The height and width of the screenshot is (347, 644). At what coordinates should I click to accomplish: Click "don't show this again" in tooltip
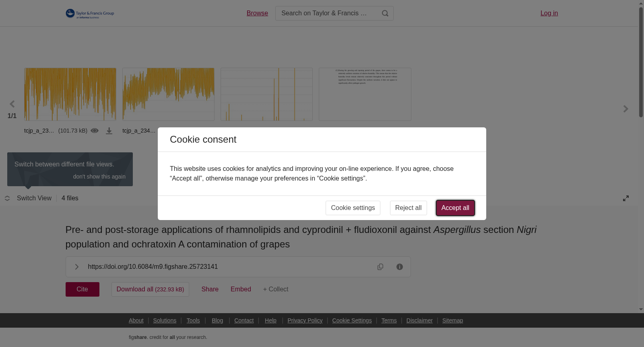[x=99, y=177]
